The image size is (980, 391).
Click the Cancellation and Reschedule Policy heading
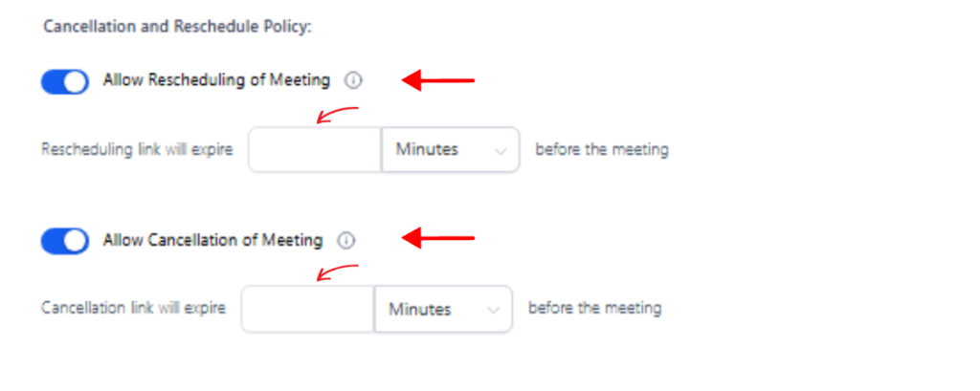click(177, 28)
